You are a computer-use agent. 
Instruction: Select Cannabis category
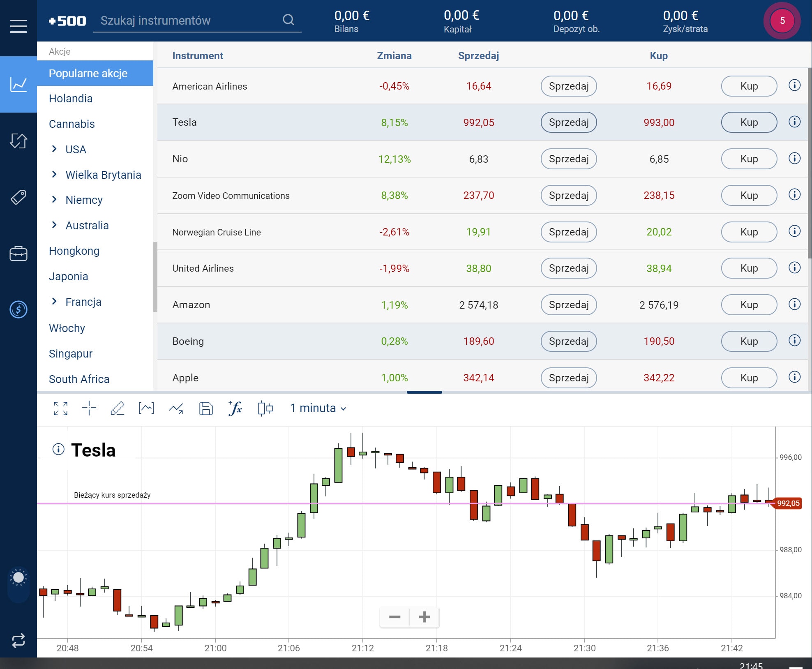click(x=72, y=124)
